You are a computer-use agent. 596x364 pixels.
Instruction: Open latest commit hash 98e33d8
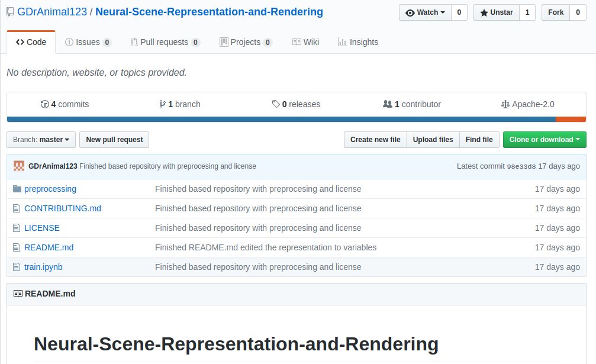[x=521, y=166]
